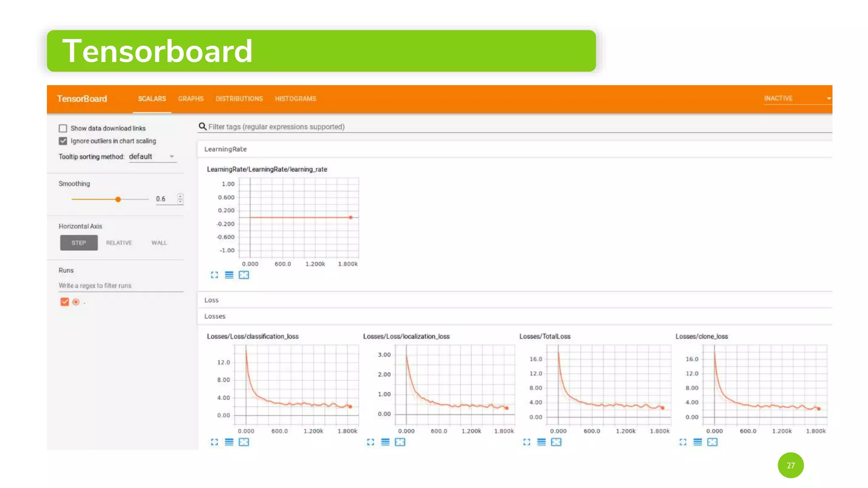Open Tooltip sorting method dropdown
Image resolution: width=868 pixels, height=488 pixels.
coord(152,156)
